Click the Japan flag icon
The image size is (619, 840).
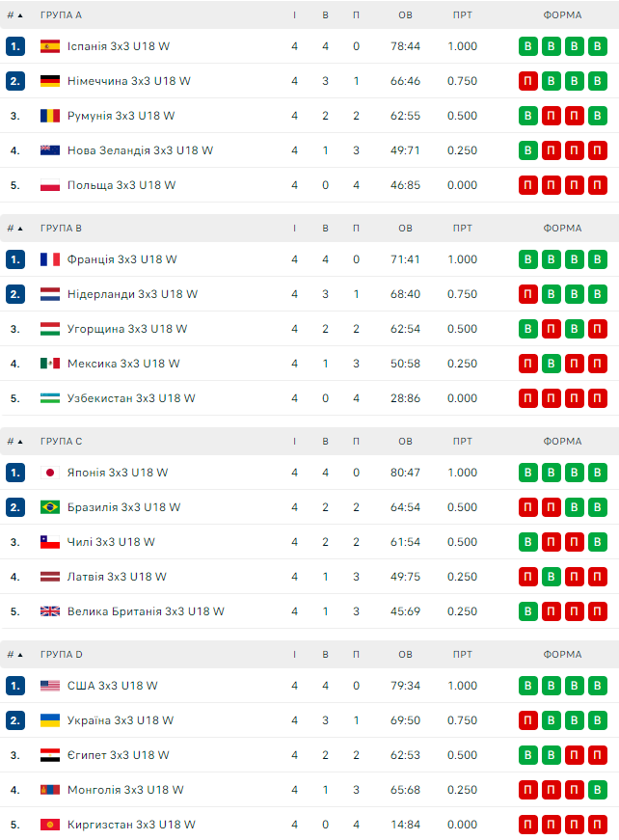tap(50, 473)
